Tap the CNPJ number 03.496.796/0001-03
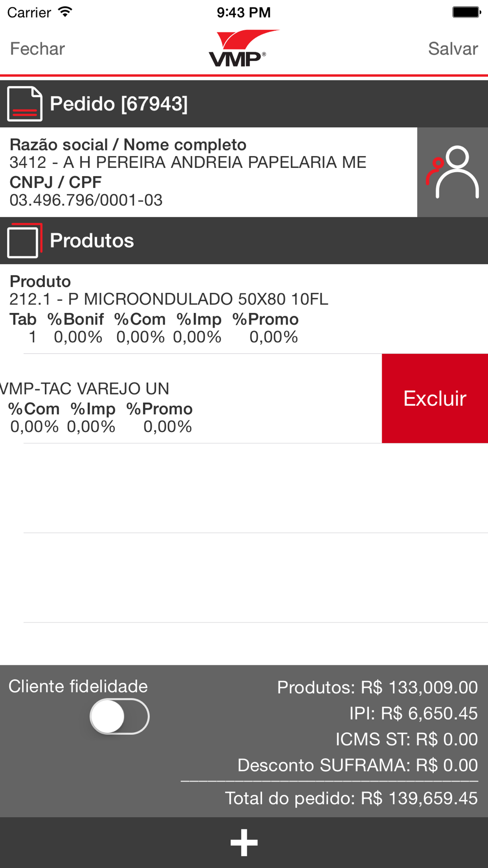488x868 pixels. pos(86,200)
